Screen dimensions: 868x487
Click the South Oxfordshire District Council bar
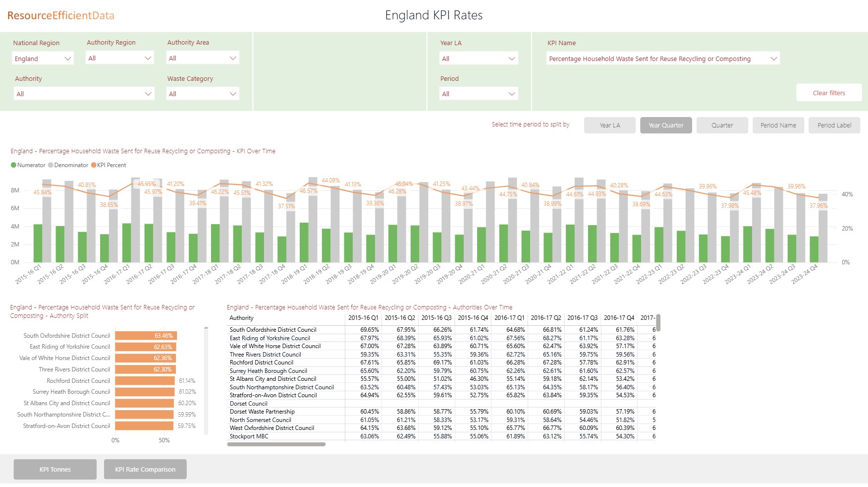[146, 336]
